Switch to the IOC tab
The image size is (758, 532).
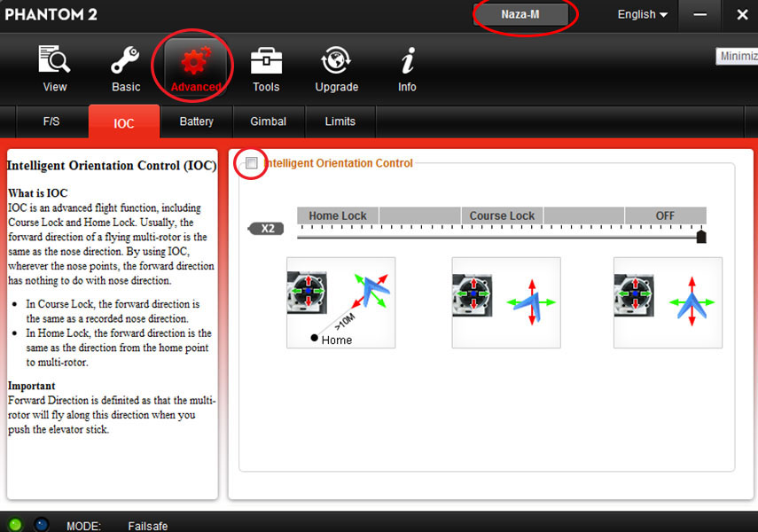click(x=124, y=122)
